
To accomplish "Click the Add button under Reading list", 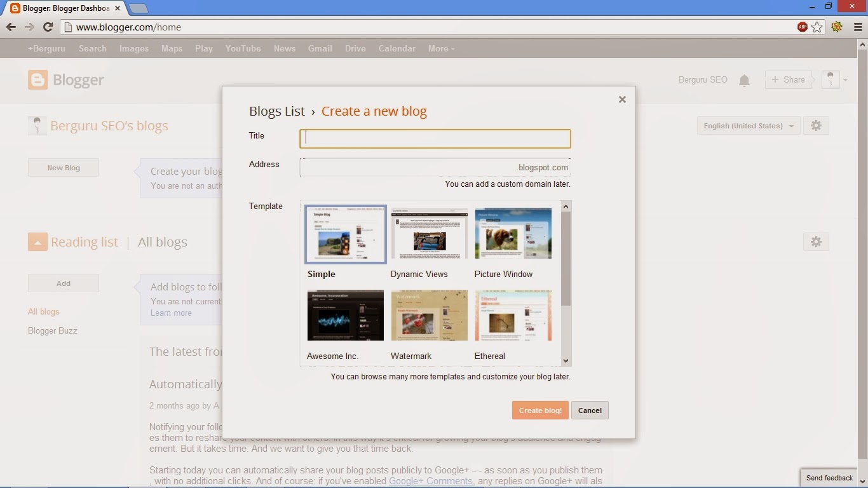I will (64, 283).
